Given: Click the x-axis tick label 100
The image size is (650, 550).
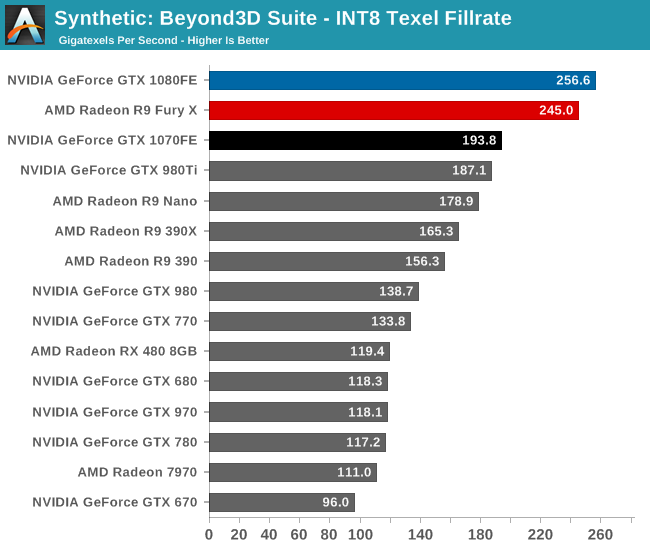Looking at the screenshot, I should pyautogui.click(x=360, y=535).
